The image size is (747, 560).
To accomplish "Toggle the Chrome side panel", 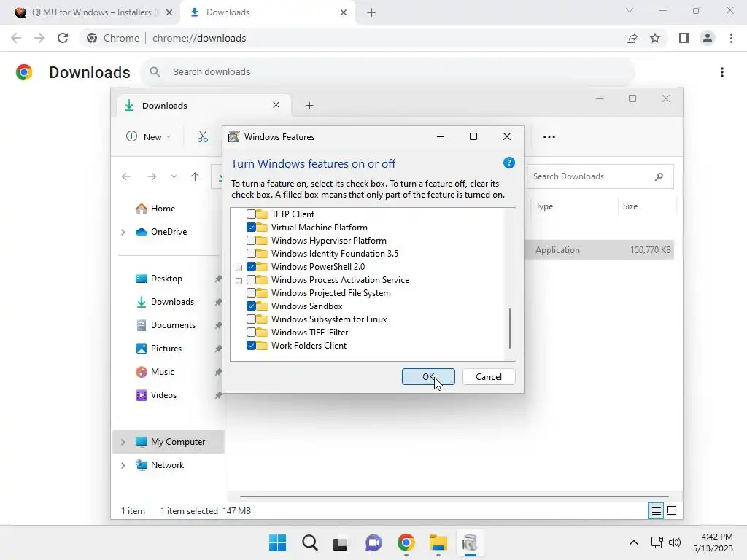I will coord(684,38).
